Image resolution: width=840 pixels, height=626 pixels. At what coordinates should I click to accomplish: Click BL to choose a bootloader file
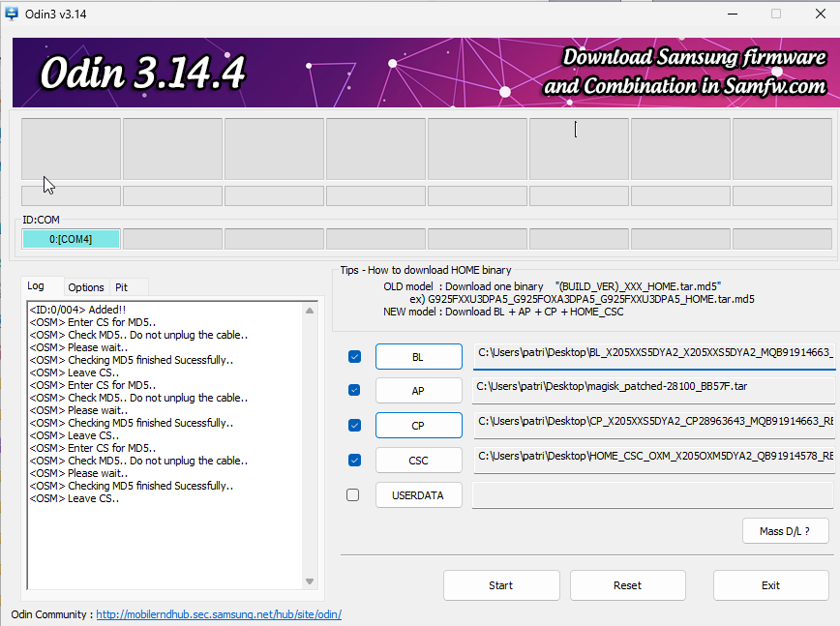click(418, 356)
